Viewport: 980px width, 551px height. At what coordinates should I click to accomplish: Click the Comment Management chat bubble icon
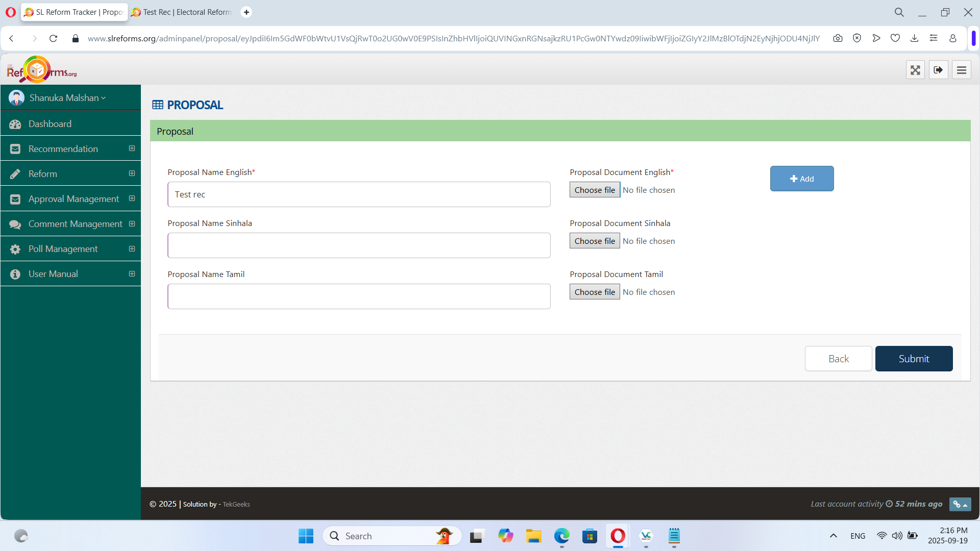[x=15, y=224]
